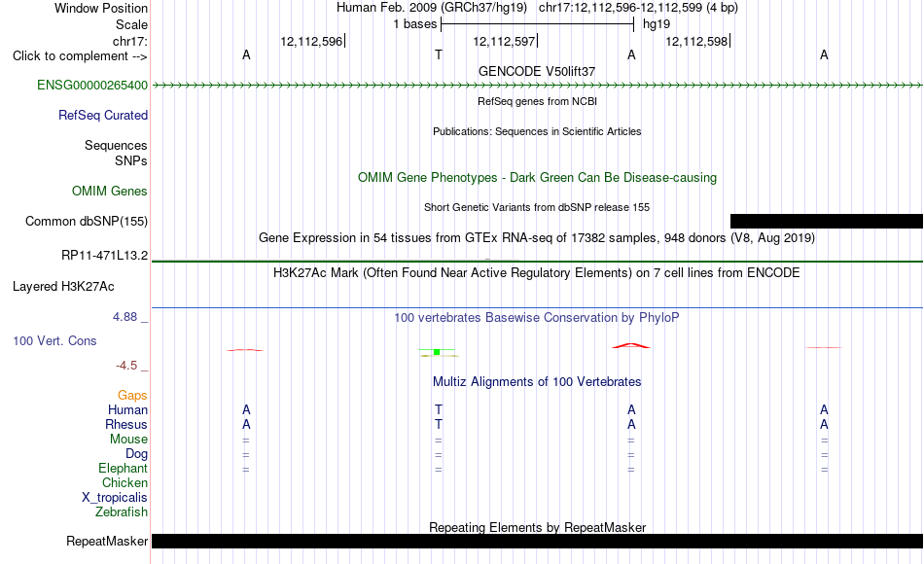This screenshot has height=564, width=924.
Task: Click the RepeatMasker black repeat bar
Action: (x=537, y=541)
